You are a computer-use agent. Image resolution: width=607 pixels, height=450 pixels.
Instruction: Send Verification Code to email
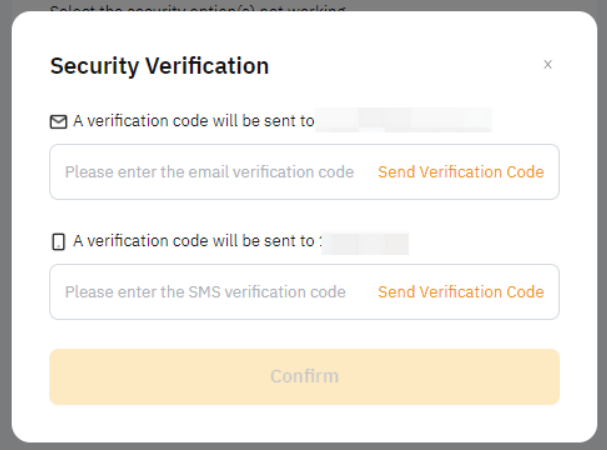point(461,172)
